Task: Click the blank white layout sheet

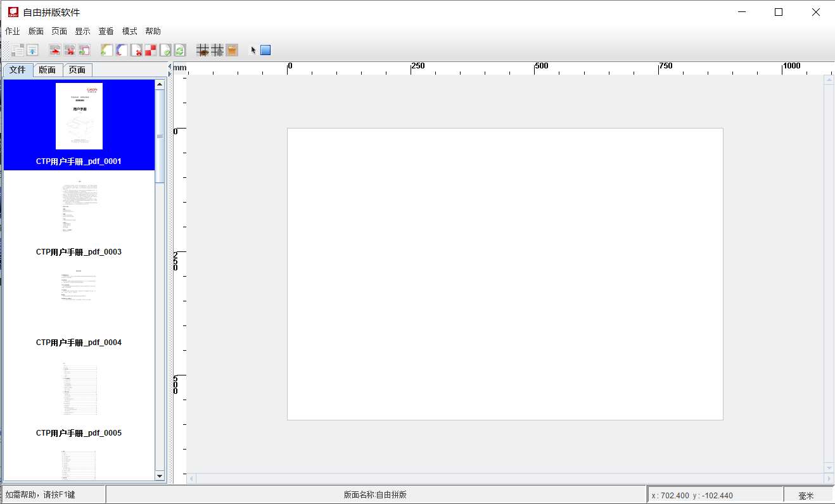Action: (505, 274)
